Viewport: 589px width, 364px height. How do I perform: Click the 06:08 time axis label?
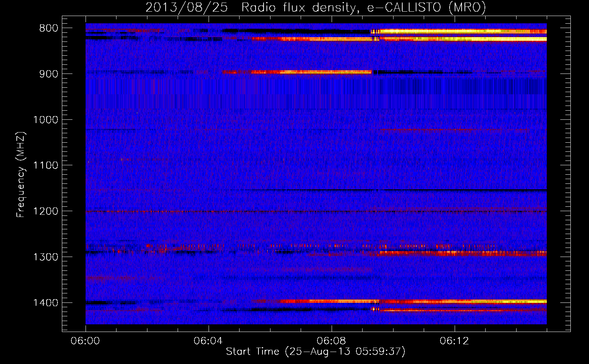tap(332, 341)
